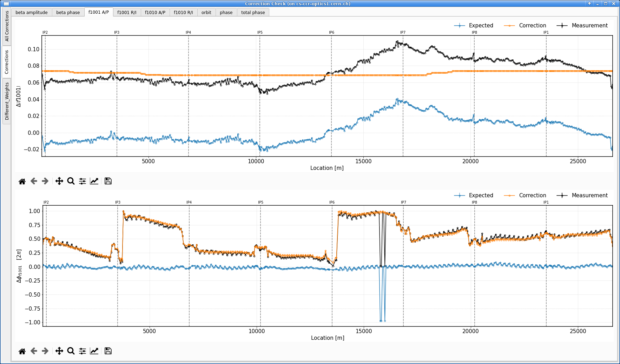Select the f1001 A/P tab
The height and width of the screenshot is (364, 620).
[x=99, y=12]
